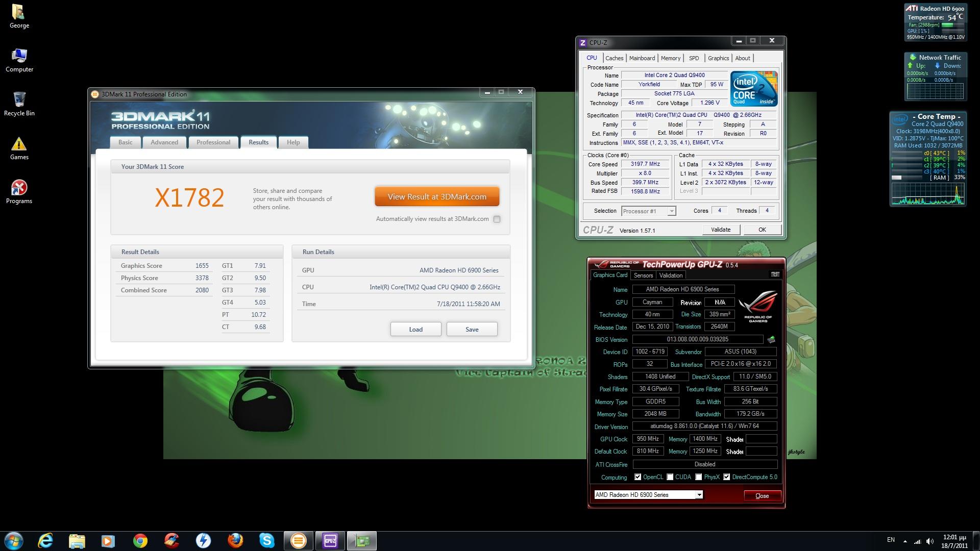Click the Close button in GPU-Z

[762, 495]
